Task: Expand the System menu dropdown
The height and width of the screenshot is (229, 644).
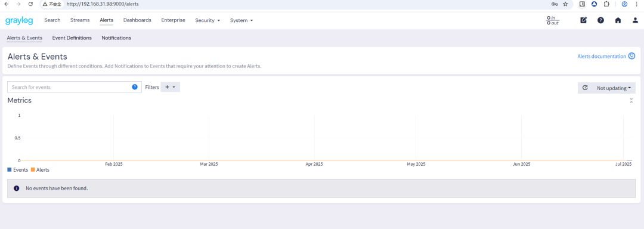Action: [241, 20]
